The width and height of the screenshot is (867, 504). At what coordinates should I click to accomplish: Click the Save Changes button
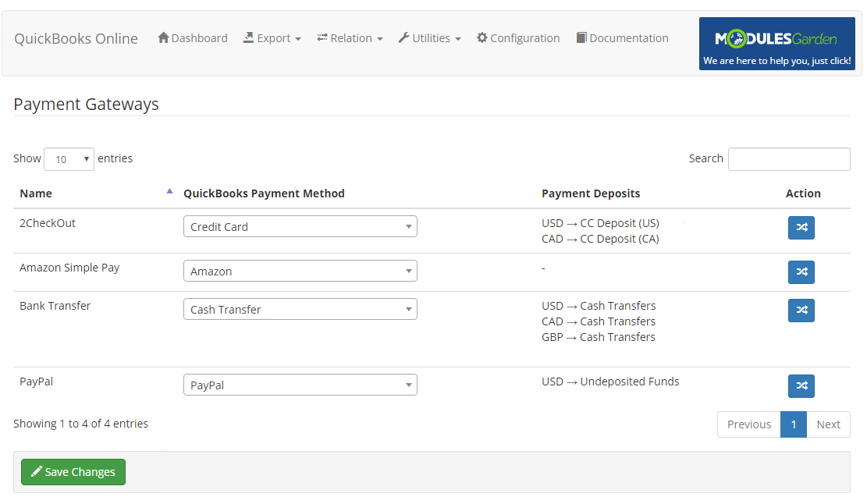click(x=73, y=471)
